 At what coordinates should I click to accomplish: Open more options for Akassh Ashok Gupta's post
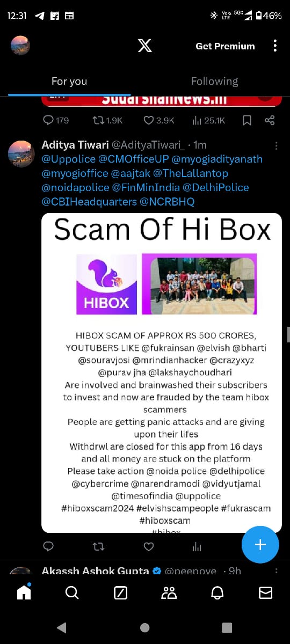point(276,571)
